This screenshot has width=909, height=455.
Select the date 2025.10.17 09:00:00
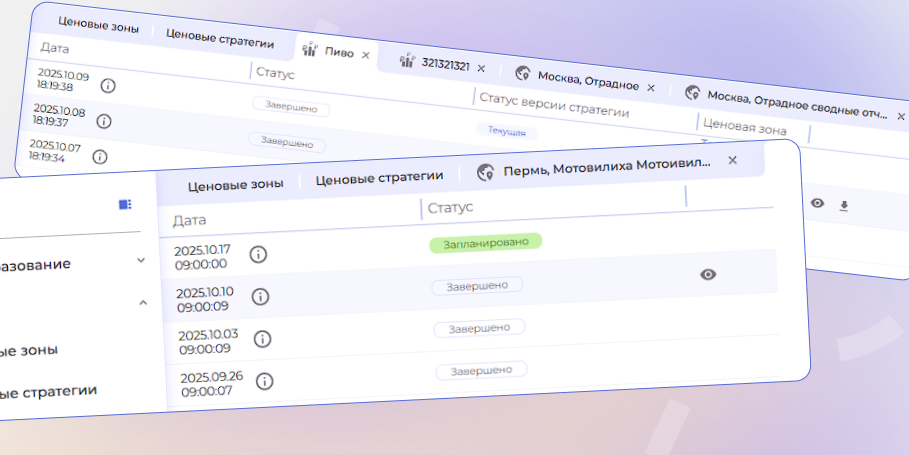202,257
